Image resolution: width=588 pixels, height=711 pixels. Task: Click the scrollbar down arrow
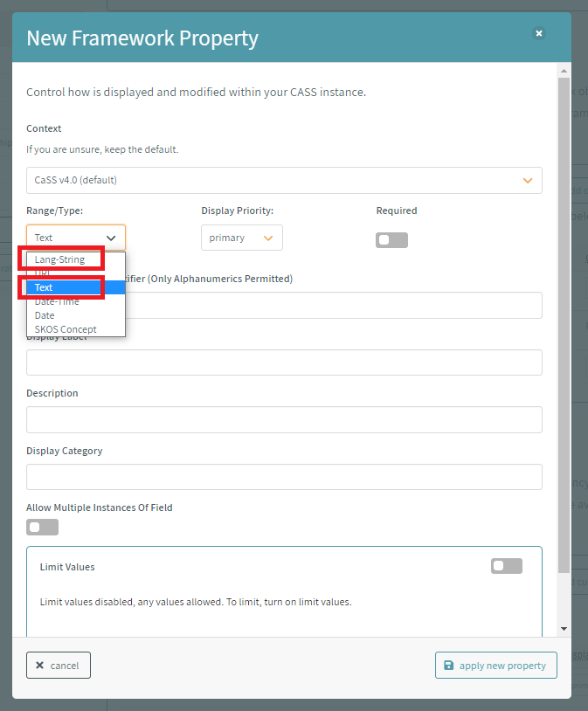(x=564, y=628)
